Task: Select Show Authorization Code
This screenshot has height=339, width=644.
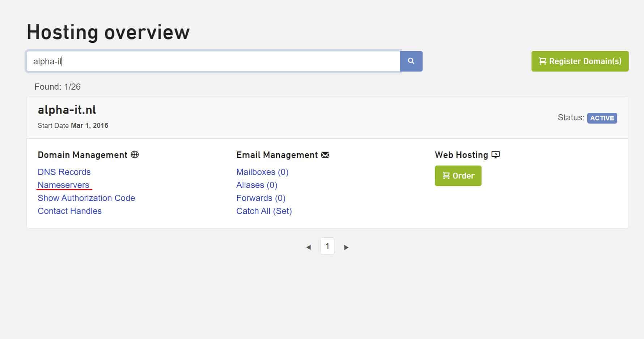Action: click(x=86, y=198)
